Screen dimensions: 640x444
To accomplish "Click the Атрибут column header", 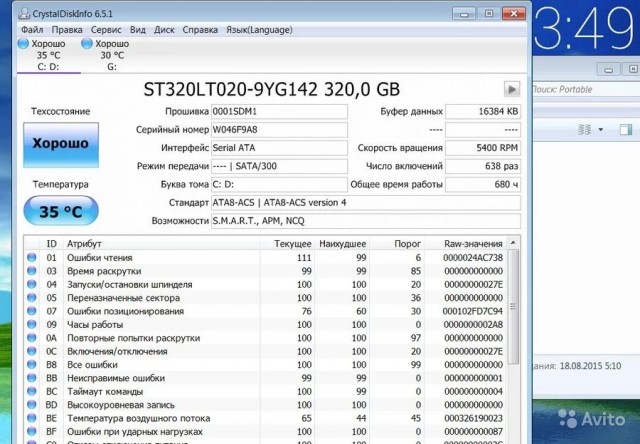I will point(162,244).
